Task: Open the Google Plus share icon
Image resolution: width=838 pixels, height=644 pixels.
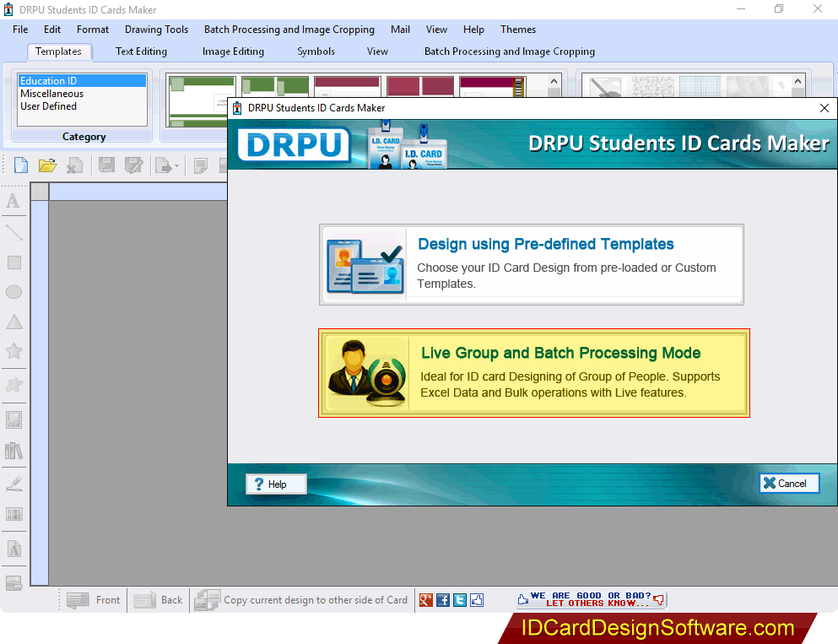Action: pos(426,600)
